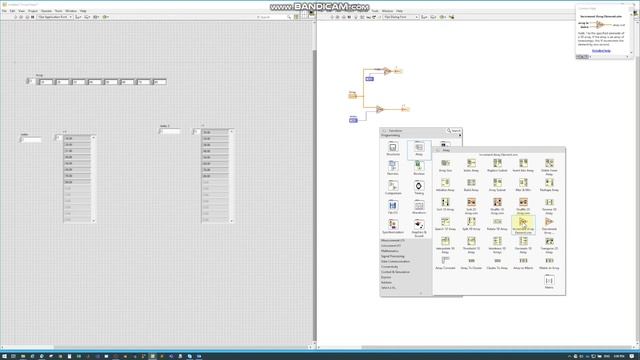
Task: Select Split 1D Array function
Action: tap(471, 224)
